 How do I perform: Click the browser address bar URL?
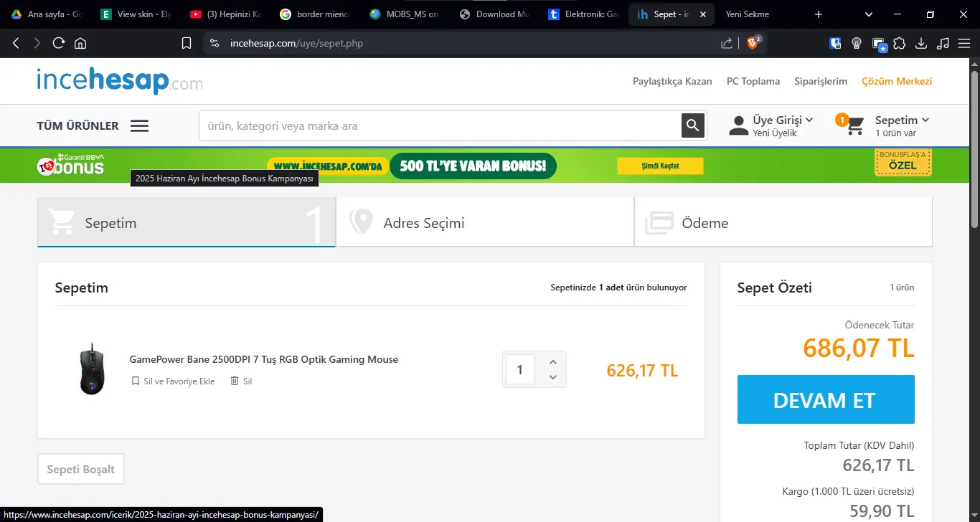click(x=296, y=44)
